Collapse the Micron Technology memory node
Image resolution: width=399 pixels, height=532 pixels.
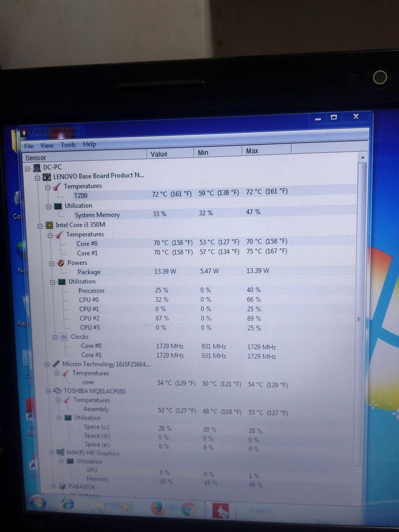(47, 365)
